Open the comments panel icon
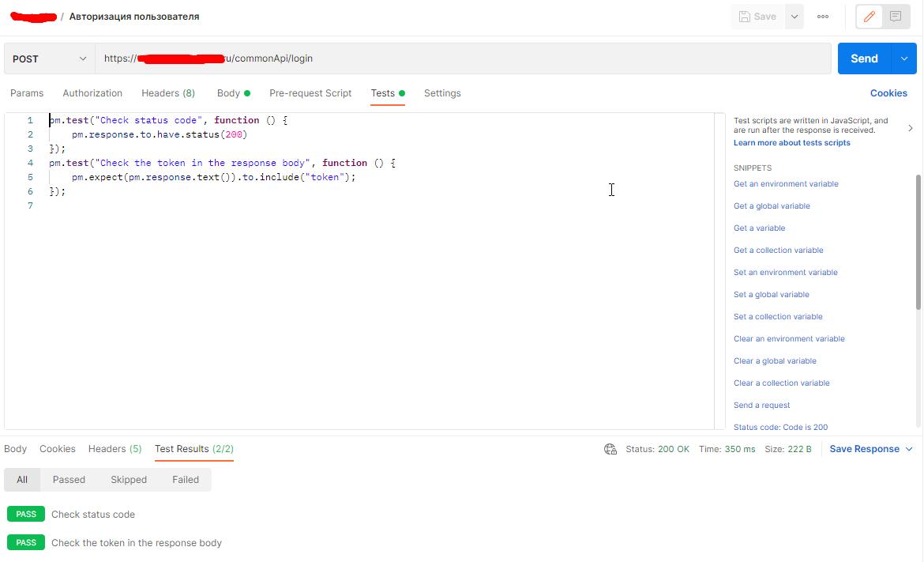This screenshot has height=562, width=924. [896, 16]
